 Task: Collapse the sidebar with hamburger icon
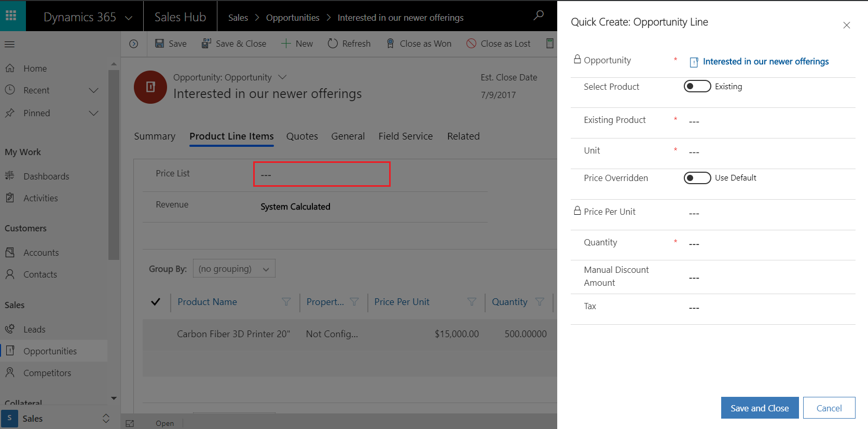coord(9,44)
